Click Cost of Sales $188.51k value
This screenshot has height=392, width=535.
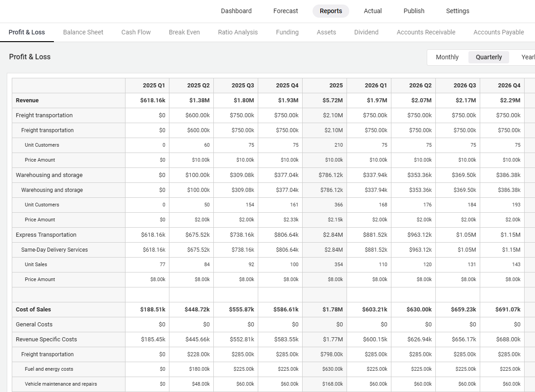(x=153, y=310)
